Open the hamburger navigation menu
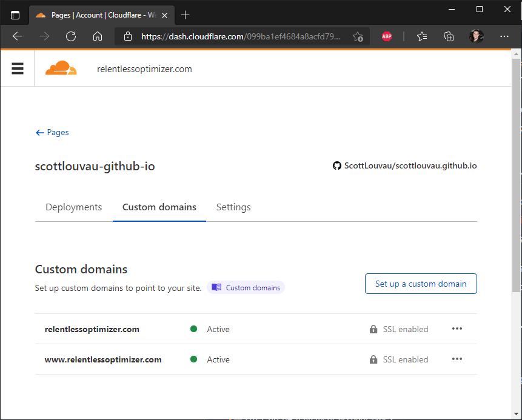The image size is (522, 420). click(x=17, y=68)
